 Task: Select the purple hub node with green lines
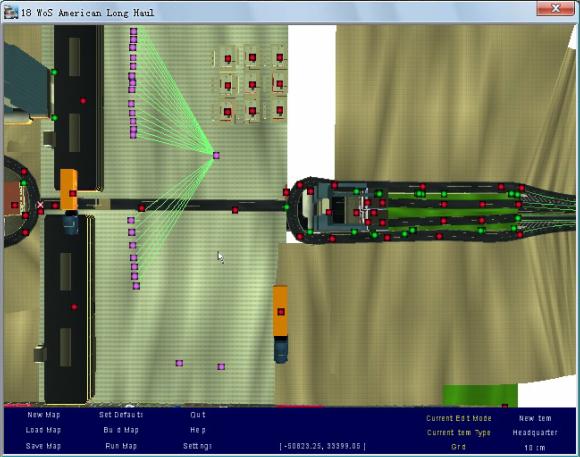click(x=216, y=155)
